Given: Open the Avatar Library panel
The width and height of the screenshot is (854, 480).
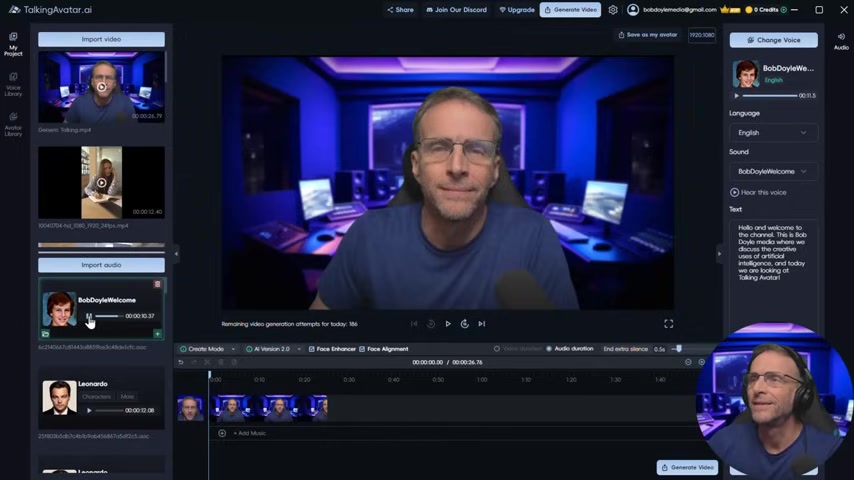Looking at the screenshot, I should [13, 124].
